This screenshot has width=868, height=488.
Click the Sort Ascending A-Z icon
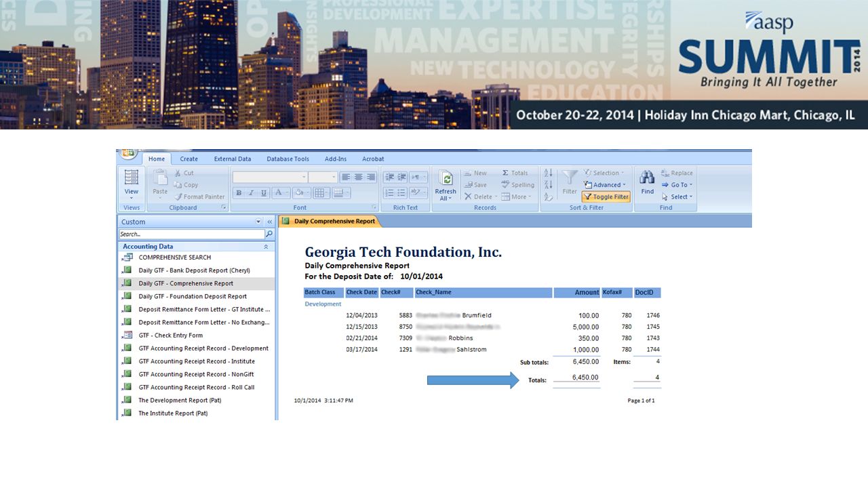pyautogui.click(x=549, y=173)
